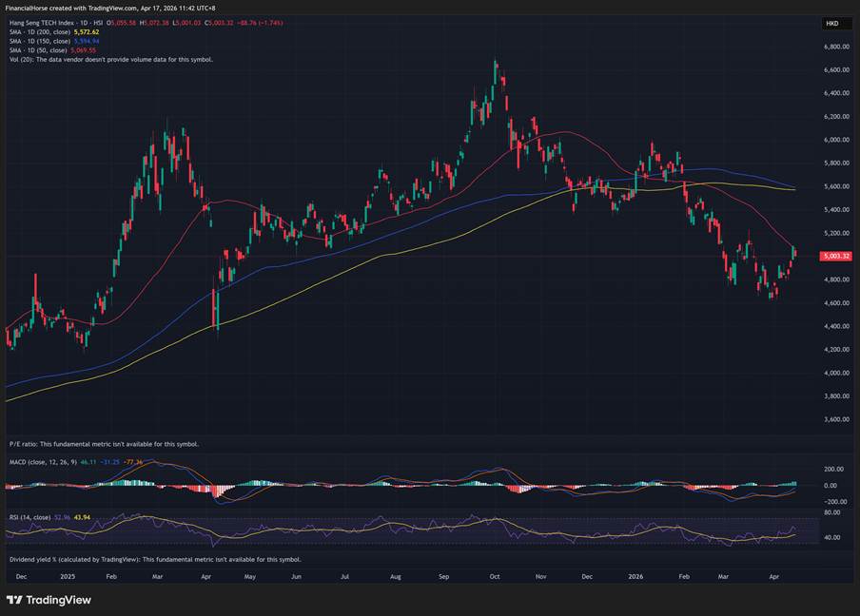Click the Dividend yield % pane label
Image resolution: width=860 pixels, height=616 pixels.
[154, 559]
